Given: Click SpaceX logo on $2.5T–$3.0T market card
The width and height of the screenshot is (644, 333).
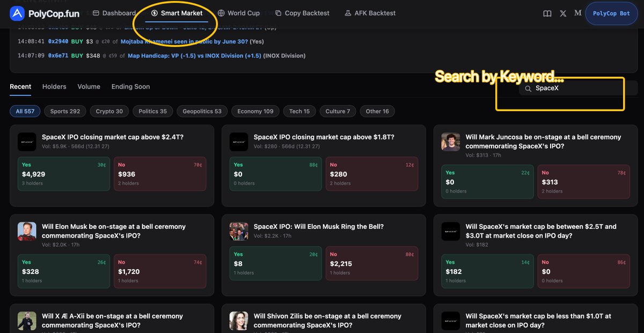Looking at the screenshot, I should pyautogui.click(x=451, y=231).
